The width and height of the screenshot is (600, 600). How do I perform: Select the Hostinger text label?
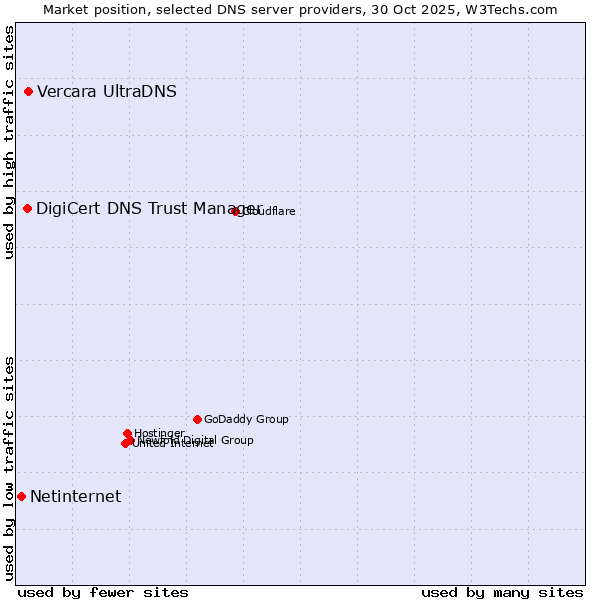click(x=159, y=433)
